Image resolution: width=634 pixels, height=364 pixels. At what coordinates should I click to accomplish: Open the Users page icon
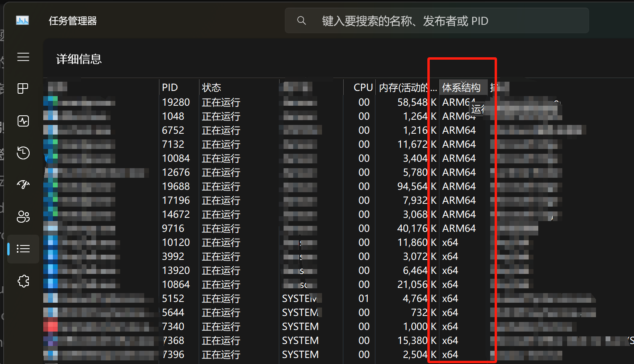[23, 217]
